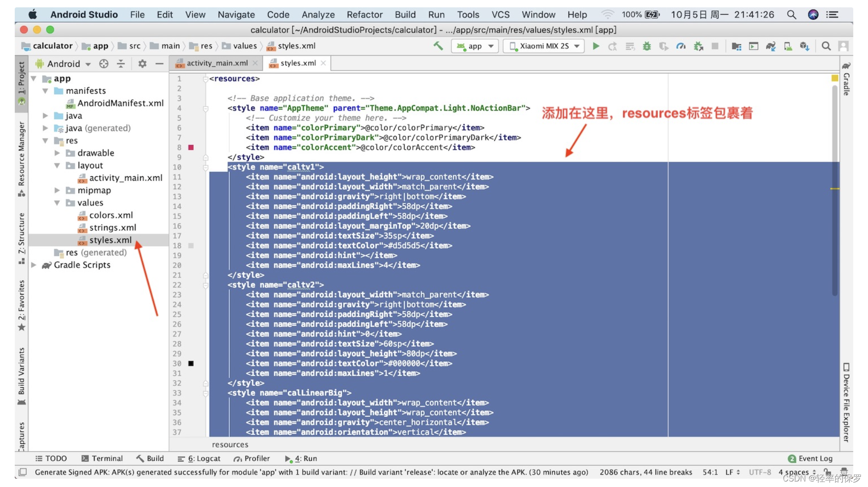
Task: Click the 4: Run tool window button
Action: pyautogui.click(x=301, y=458)
